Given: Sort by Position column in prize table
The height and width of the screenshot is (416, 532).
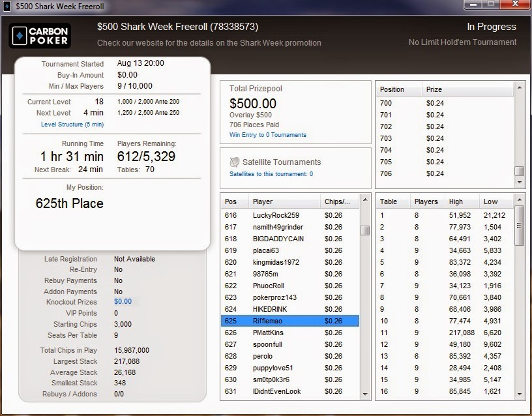Looking at the screenshot, I should pyautogui.click(x=399, y=89).
